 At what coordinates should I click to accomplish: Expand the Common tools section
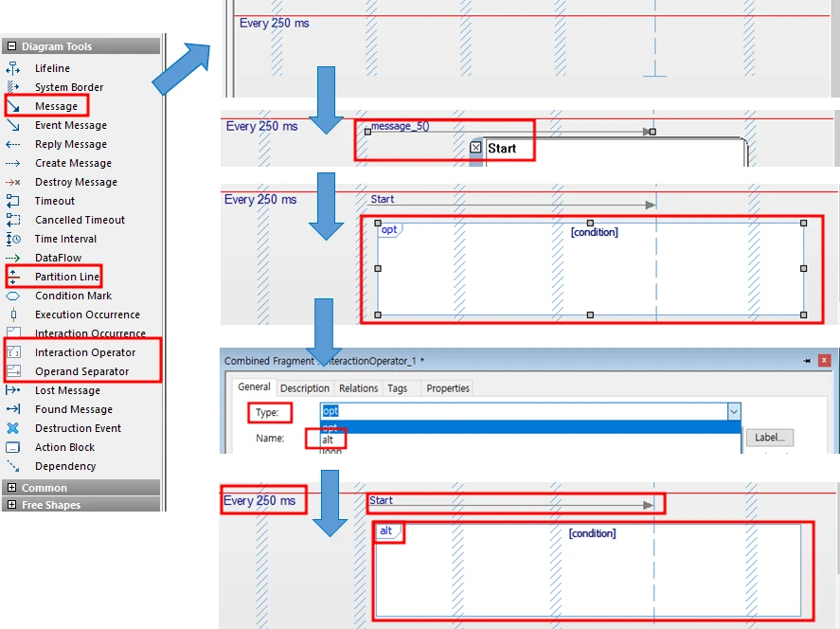11,488
